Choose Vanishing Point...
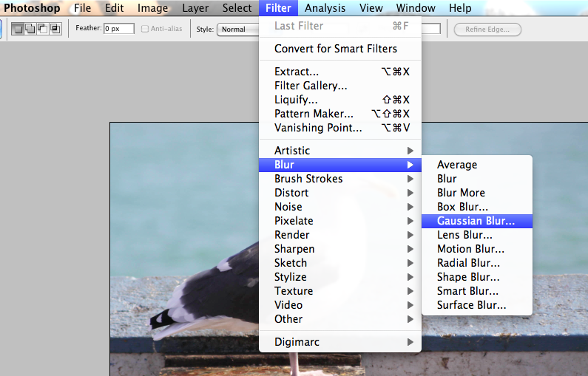Screen dimensions: 588x376 340,128
